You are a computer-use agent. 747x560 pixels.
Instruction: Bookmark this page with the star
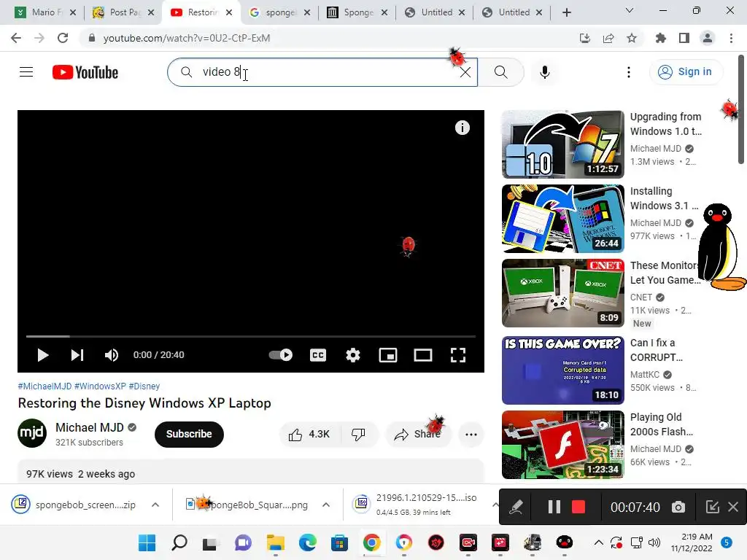pos(632,38)
